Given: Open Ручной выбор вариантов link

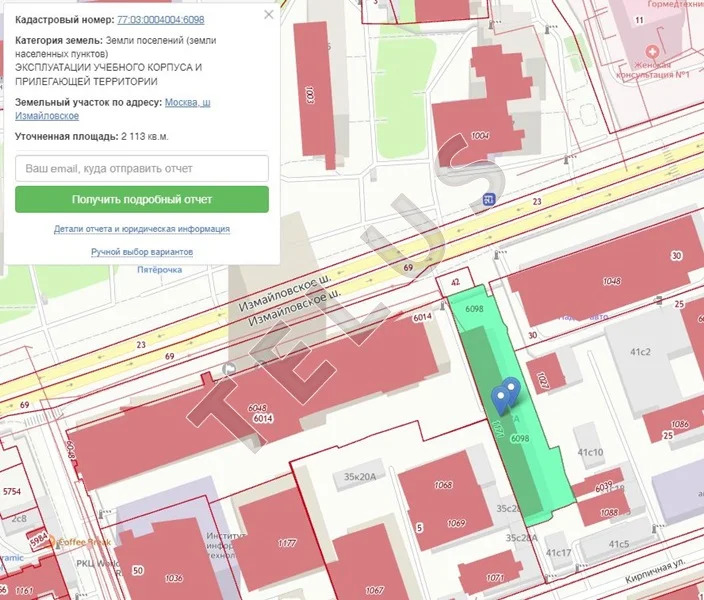Looking at the screenshot, I should (x=142, y=252).
